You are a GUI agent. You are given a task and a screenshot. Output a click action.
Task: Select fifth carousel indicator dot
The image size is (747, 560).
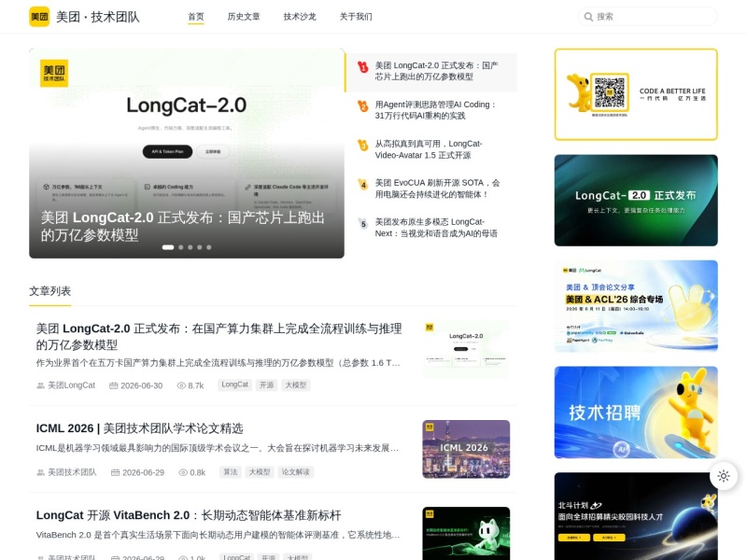tap(208, 247)
